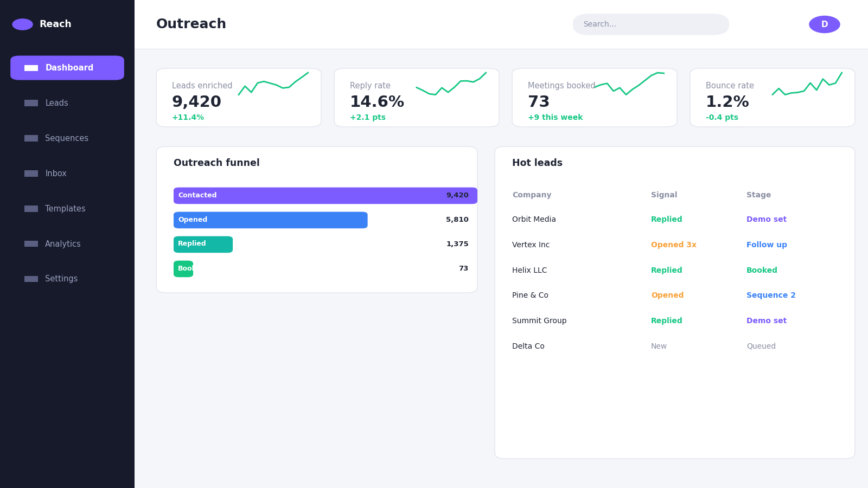Click the 9,420 Leads enriched value
Image resolution: width=868 pixels, height=488 pixels.
[x=196, y=102]
